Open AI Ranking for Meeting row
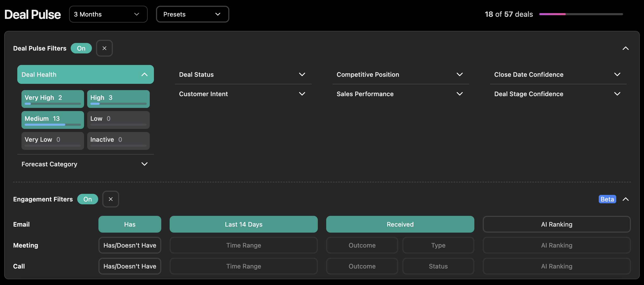Screen dimensions: 644x285 pos(557,245)
